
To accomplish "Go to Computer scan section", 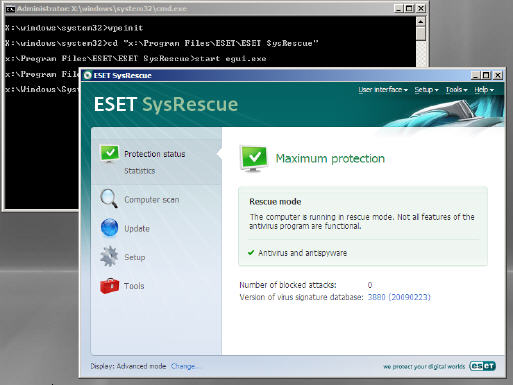I will [152, 200].
